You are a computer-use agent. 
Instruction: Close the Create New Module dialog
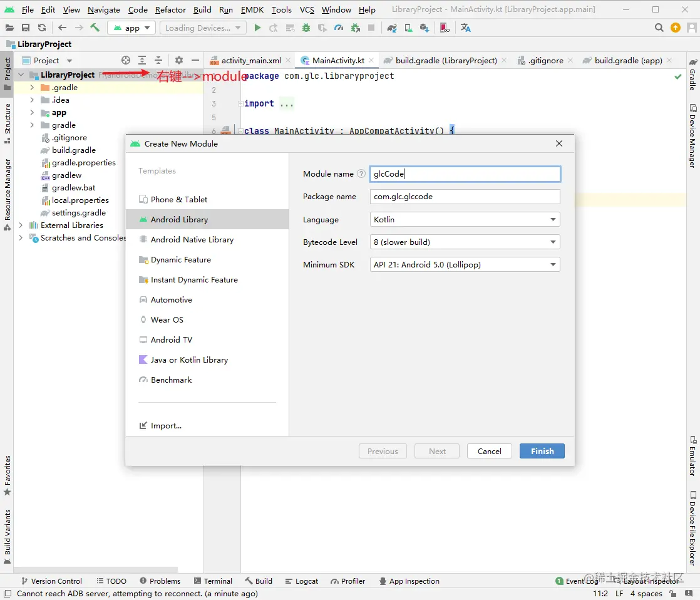click(559, 143)
